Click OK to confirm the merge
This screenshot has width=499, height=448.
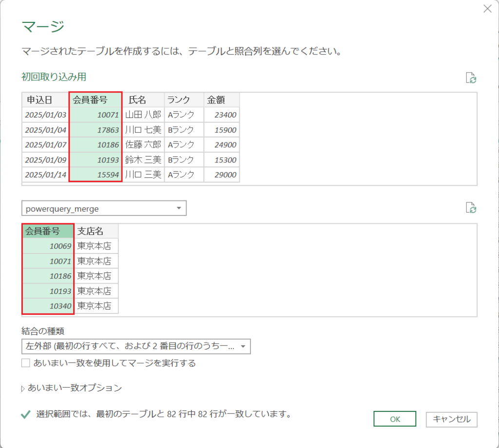tap(394, 418)
